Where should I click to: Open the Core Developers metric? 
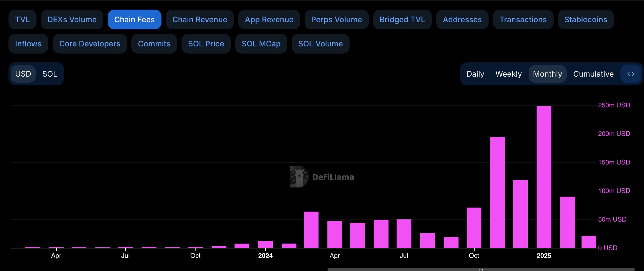pyautogui.click(x=90, y=43)
